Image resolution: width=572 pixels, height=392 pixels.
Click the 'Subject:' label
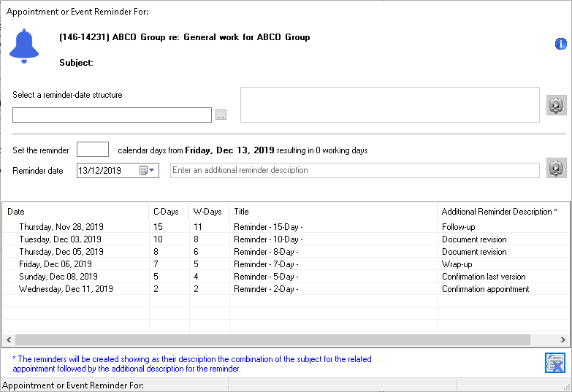[x=76, y=63]
